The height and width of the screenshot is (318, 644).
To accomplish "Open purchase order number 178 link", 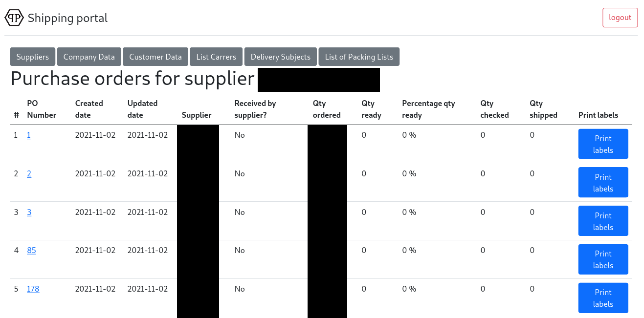I will pyautogui.click(x=33, y=289).
